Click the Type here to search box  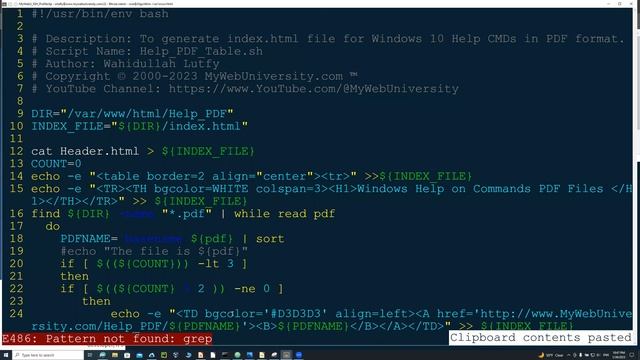(48, 355)
